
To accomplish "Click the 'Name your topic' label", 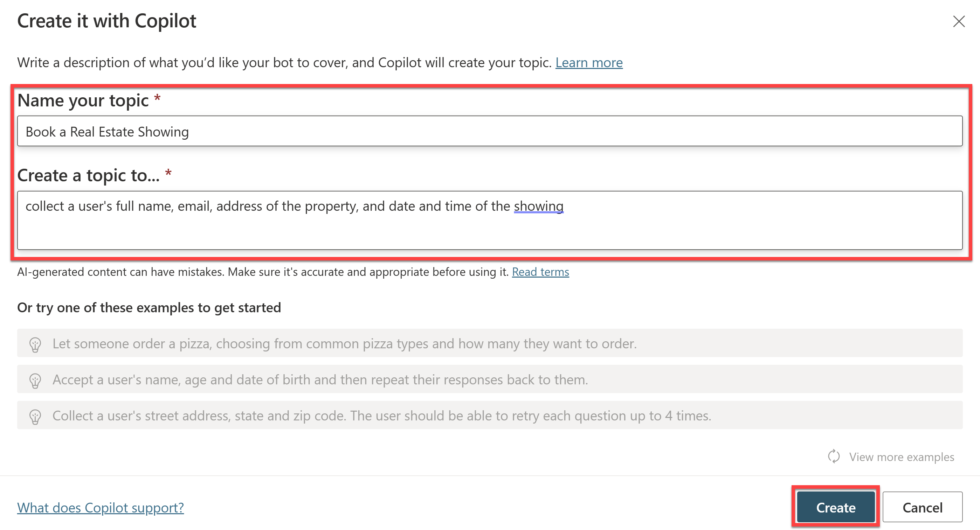I will point(83,101).
